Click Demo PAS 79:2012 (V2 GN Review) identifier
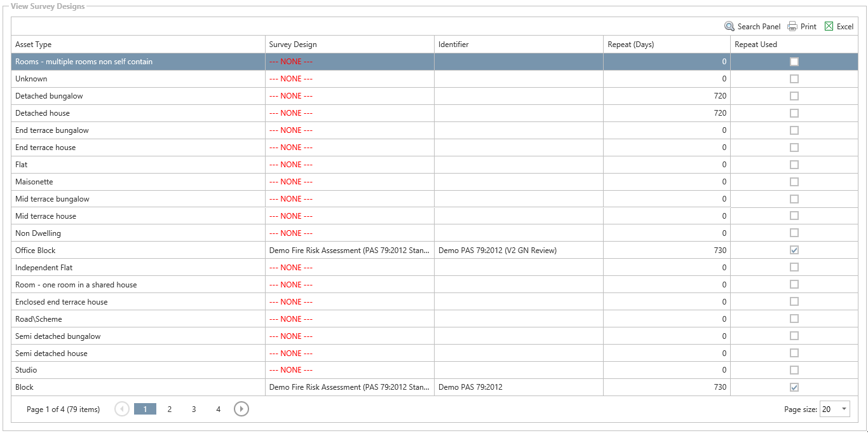Viewport: 868px width, 433px height. point(498,251)
